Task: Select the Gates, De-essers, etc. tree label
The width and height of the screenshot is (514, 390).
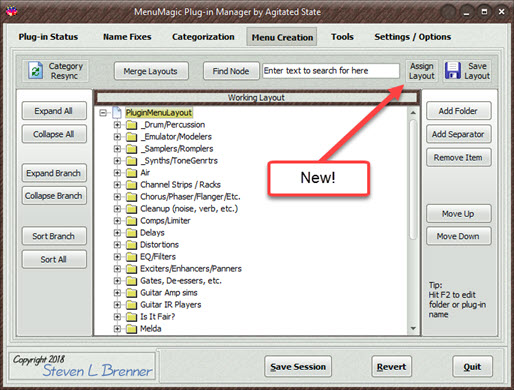Action: pyautogui.click(x=181, y=281)
